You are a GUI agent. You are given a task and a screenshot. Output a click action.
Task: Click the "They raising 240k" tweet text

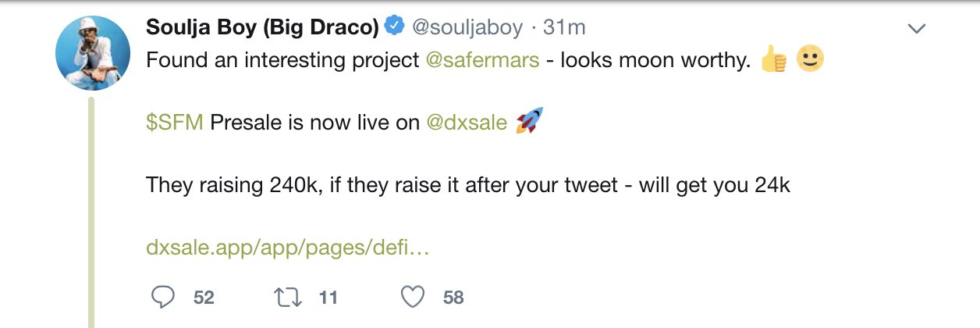(468, 186)
